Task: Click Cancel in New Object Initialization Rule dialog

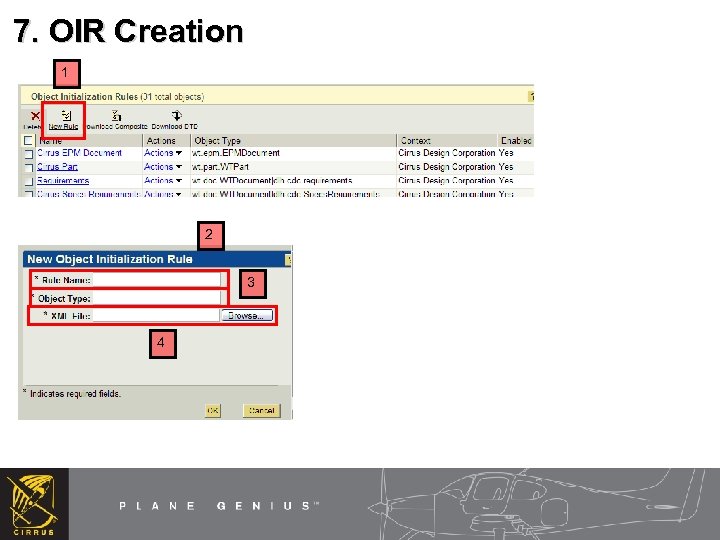Action: coord(261,410)
